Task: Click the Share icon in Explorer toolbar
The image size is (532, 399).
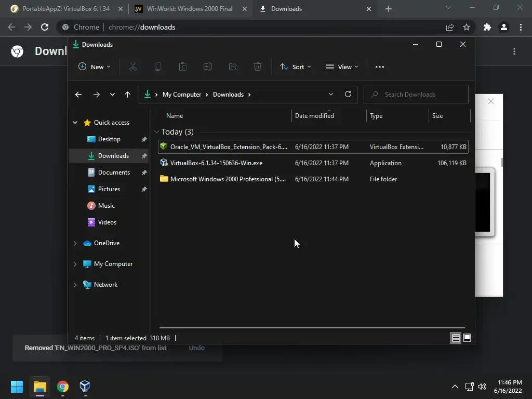Action: pyautogui.click(x=233, y=67)
